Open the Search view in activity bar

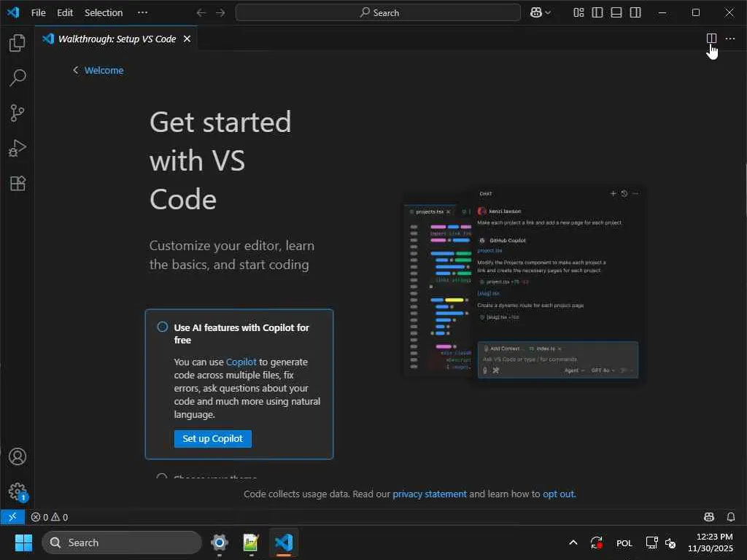[18, 78]
